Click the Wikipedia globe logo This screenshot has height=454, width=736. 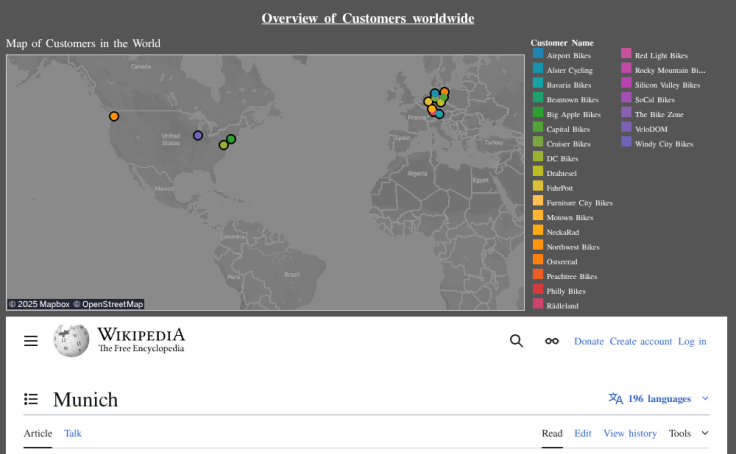(x=71, y=340)
